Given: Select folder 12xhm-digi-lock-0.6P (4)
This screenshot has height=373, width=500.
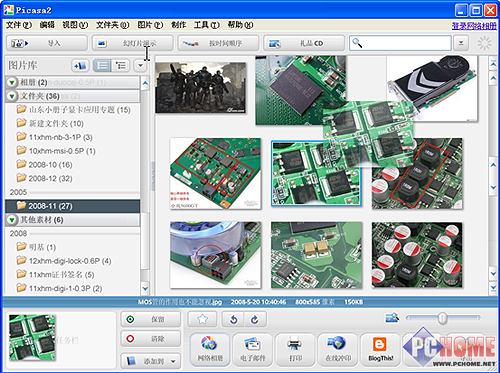Looking at the screenshot, I should pos(64,261).
